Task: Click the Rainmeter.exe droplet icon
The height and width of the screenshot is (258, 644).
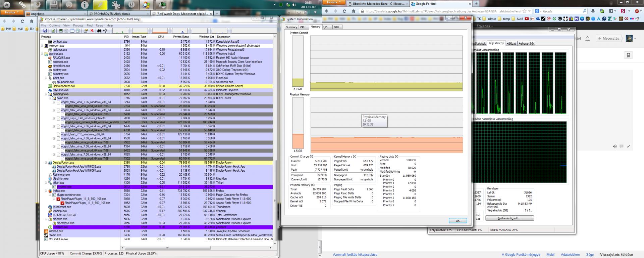Action: 50,175
